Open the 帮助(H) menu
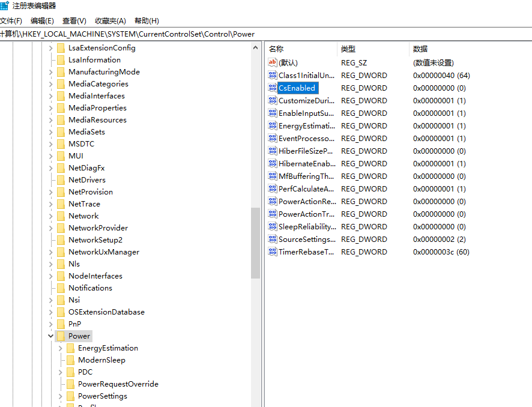 click(147, 20)
